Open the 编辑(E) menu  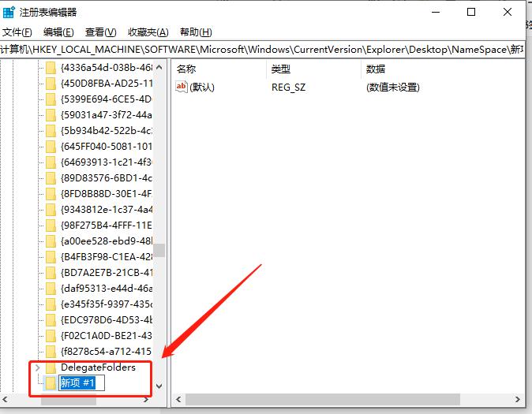click(x=58, y=32)
